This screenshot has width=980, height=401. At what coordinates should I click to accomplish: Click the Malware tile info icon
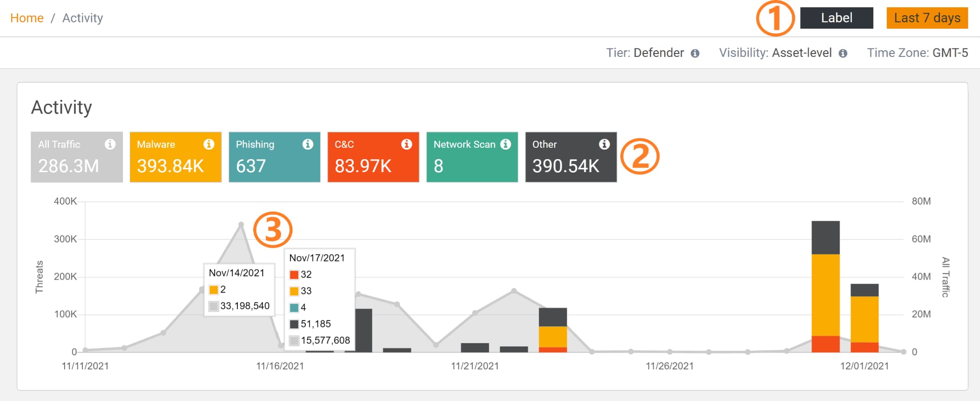[209, 144]
